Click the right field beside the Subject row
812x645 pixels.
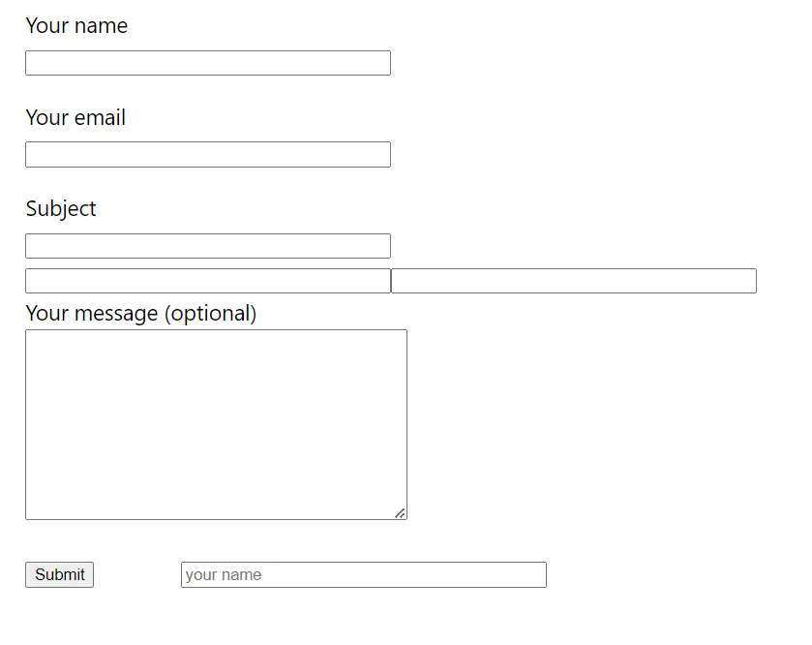(x=573, y=281)
